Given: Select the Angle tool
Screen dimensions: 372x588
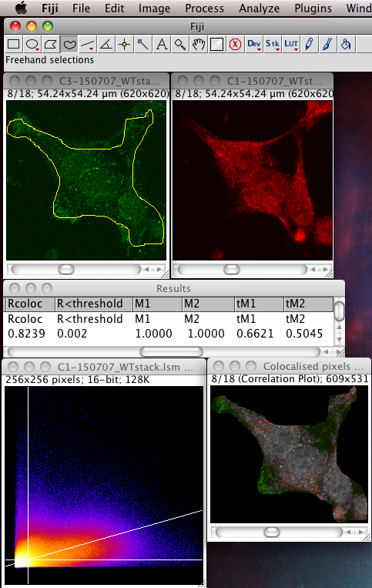Looking at the screenshot, I should click(106, 45).
